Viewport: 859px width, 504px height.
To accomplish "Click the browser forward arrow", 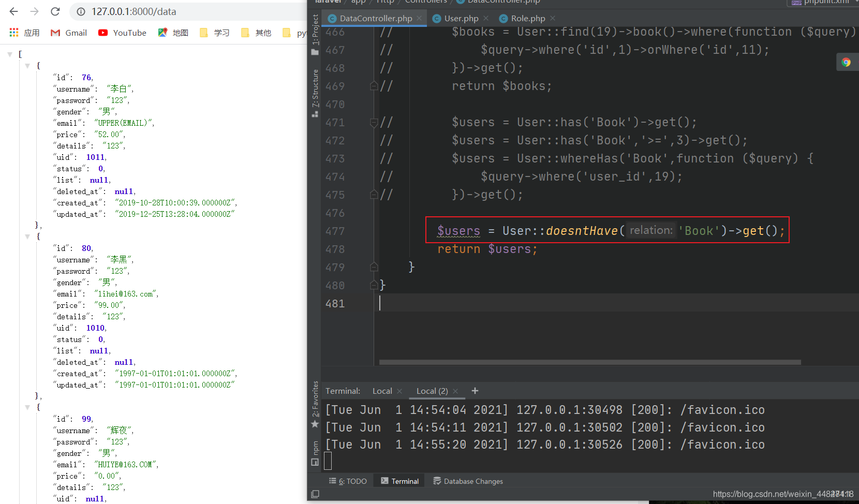I will 35,11.
